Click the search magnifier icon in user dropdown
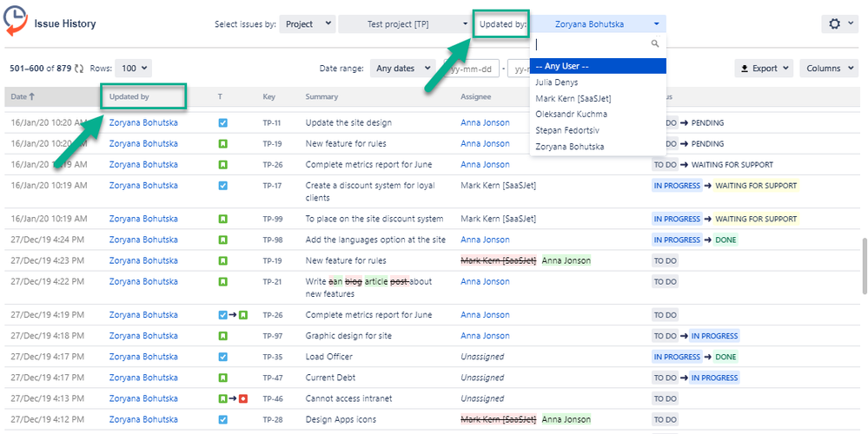Image resolution: width=868 pixels, height=434 pixels. click(655, 43)
